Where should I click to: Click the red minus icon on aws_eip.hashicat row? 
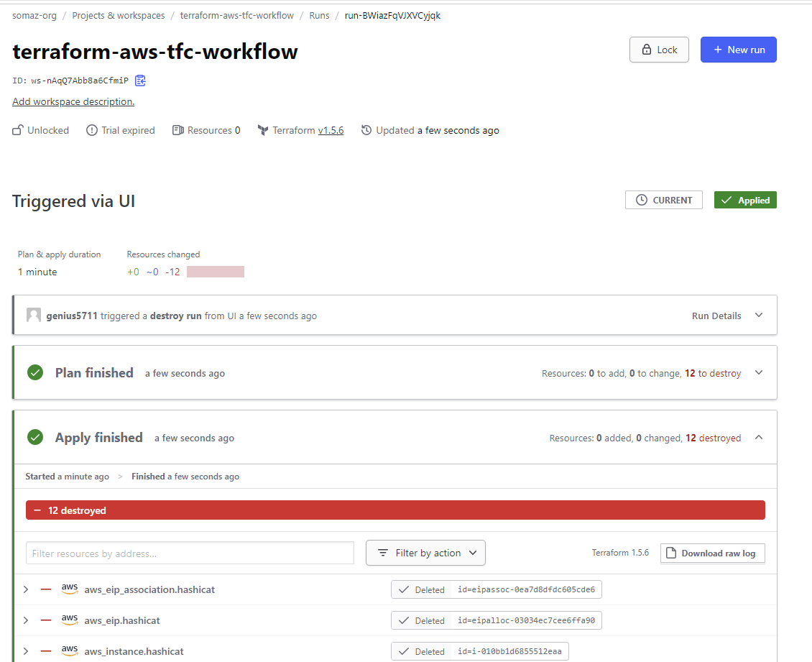[x=46, y=620]
